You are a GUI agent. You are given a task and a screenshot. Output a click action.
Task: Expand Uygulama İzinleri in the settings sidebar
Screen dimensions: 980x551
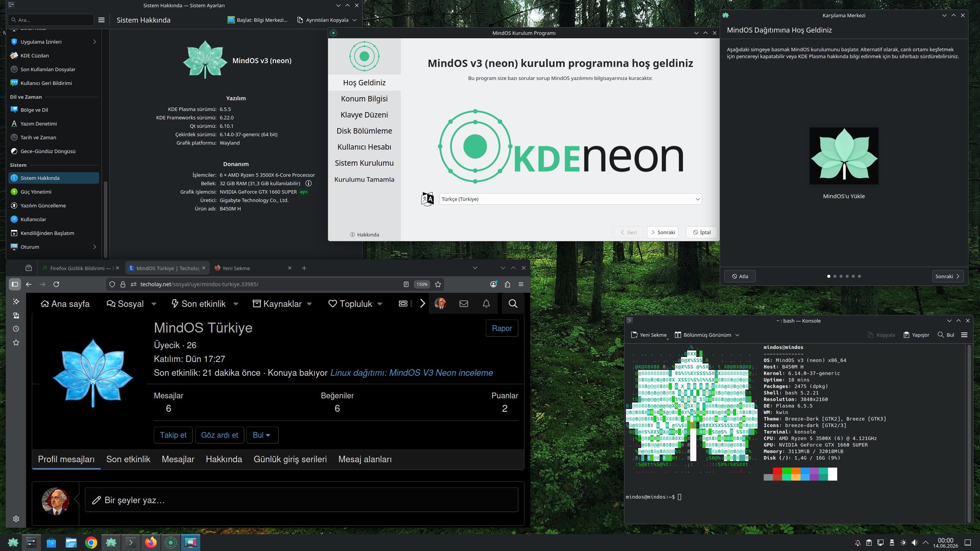click(95, 42)
